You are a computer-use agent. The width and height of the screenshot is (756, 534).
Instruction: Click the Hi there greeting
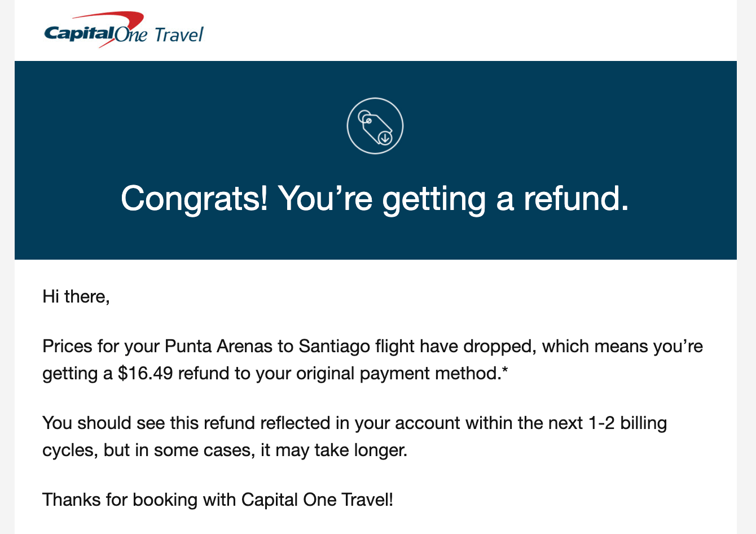[76, 296]
